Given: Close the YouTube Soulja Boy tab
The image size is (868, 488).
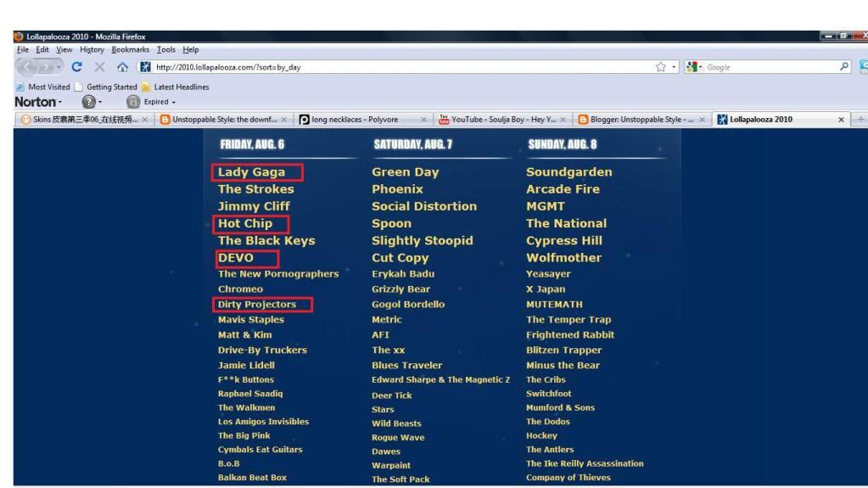Looking at the screenshot, I should (563, 120).
